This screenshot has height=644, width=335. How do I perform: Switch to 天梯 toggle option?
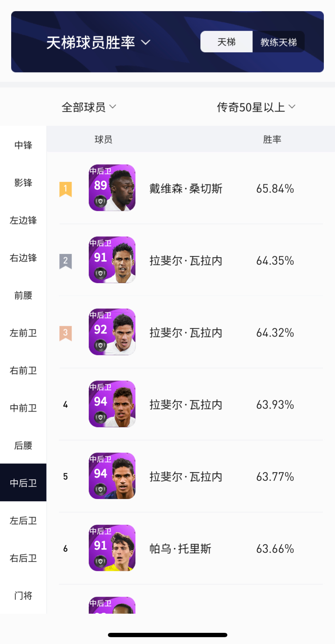[x=226, y=42]
